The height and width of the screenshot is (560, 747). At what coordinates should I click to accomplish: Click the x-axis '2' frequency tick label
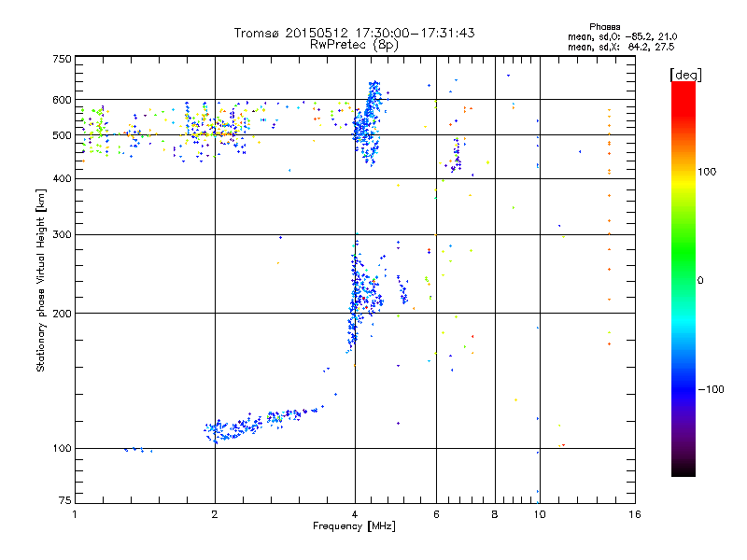click(215, 514)
